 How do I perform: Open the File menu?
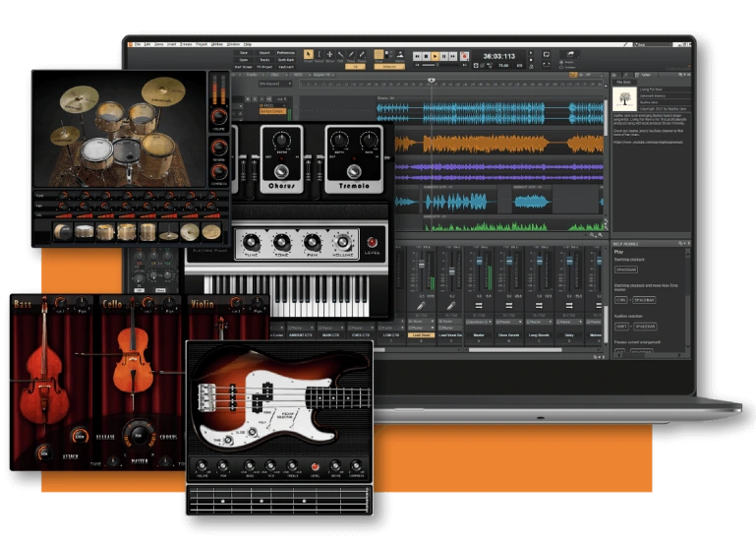136,44
